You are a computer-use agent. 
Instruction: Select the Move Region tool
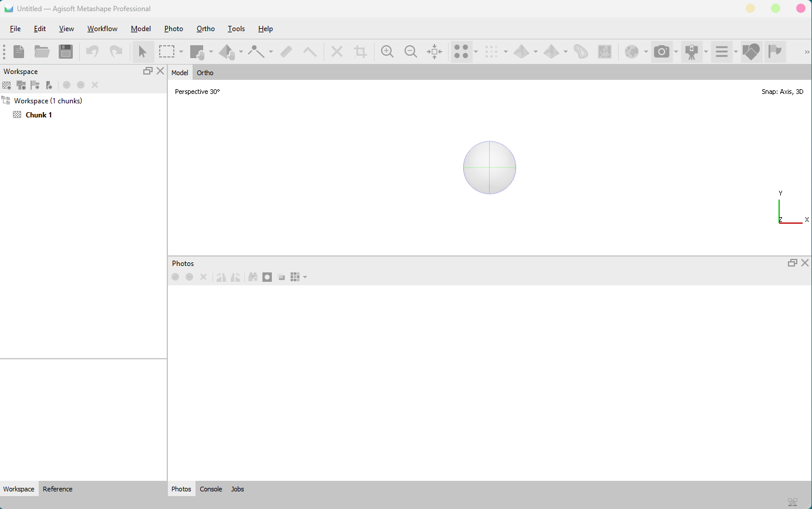(197, 52)
